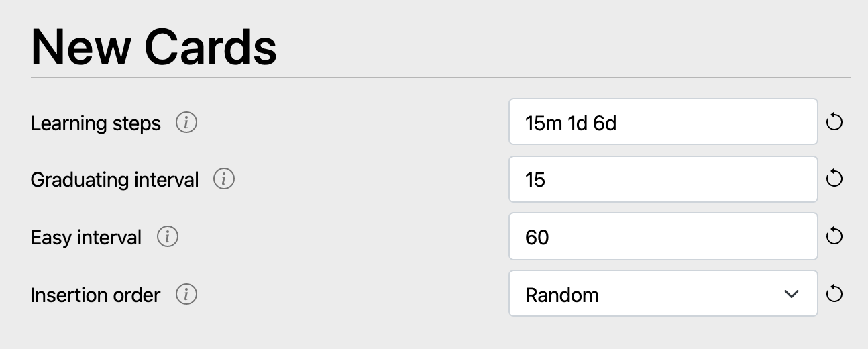The image size is (868, 349).
Task: Show help info for Graduating interval
Action: pos(223,179)
